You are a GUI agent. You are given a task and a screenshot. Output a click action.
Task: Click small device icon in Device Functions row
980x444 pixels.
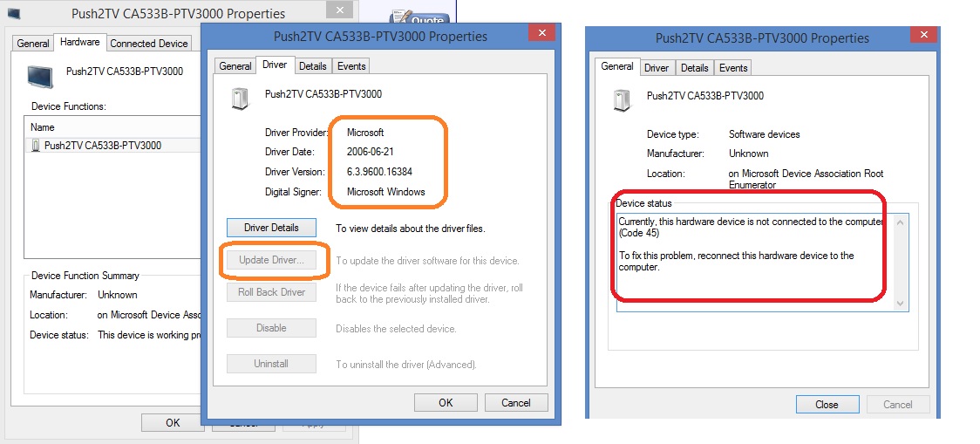click(36, 146)
